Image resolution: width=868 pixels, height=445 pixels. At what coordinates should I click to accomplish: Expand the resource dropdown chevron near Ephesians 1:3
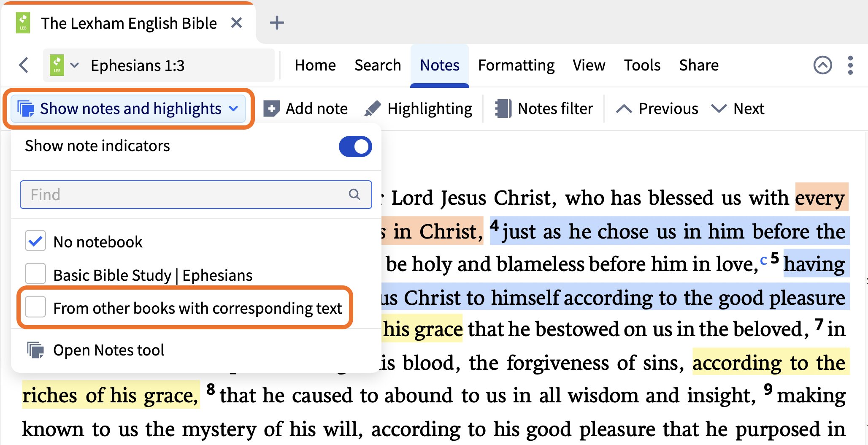pyautogui.click(x=75, y=65)
